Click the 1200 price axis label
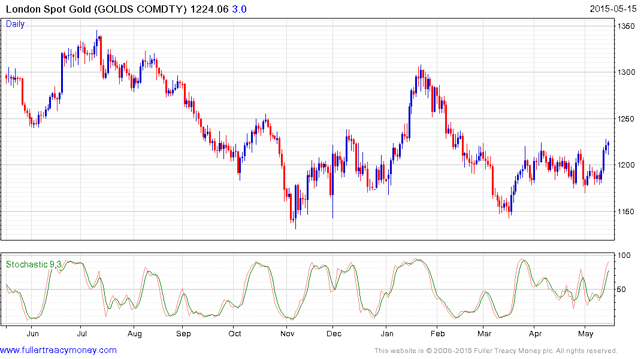The image size is (644, 359). pos(627,165)
